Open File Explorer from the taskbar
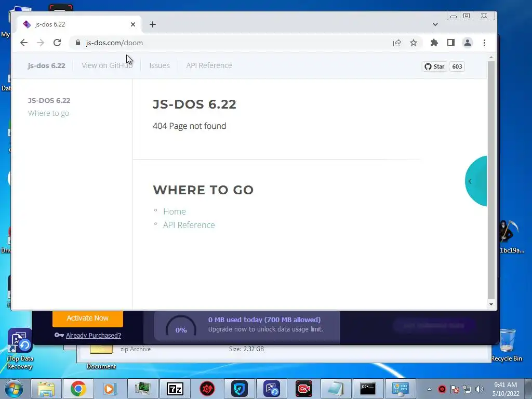532x399 pixels. click(x=46, y=389)
